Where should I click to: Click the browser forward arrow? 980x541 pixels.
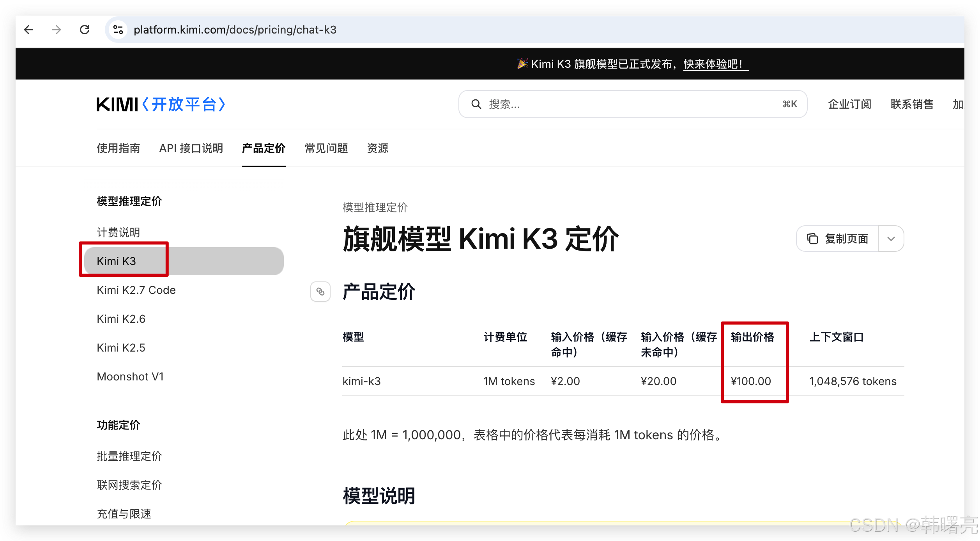(57, 30)
